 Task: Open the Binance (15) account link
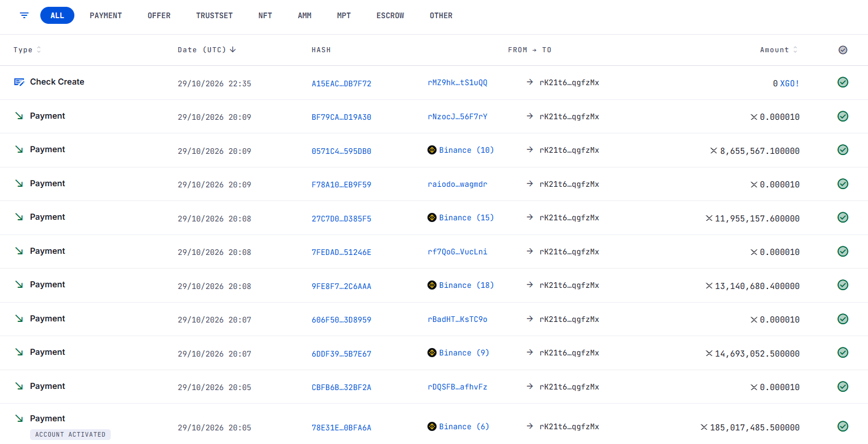pos(467,218)
